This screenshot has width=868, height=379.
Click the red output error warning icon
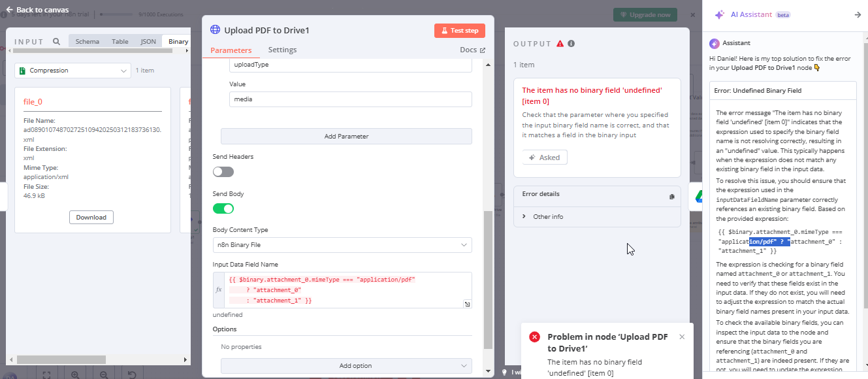(560, 44)
